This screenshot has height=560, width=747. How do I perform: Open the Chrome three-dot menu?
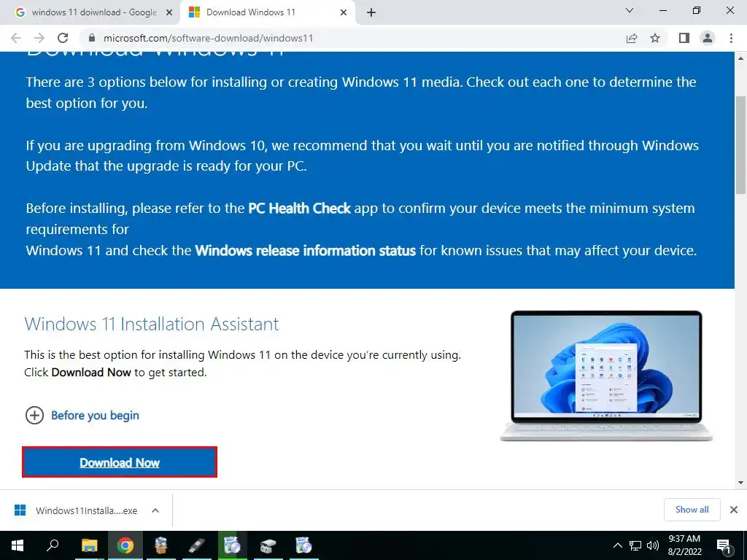(731, 38)
